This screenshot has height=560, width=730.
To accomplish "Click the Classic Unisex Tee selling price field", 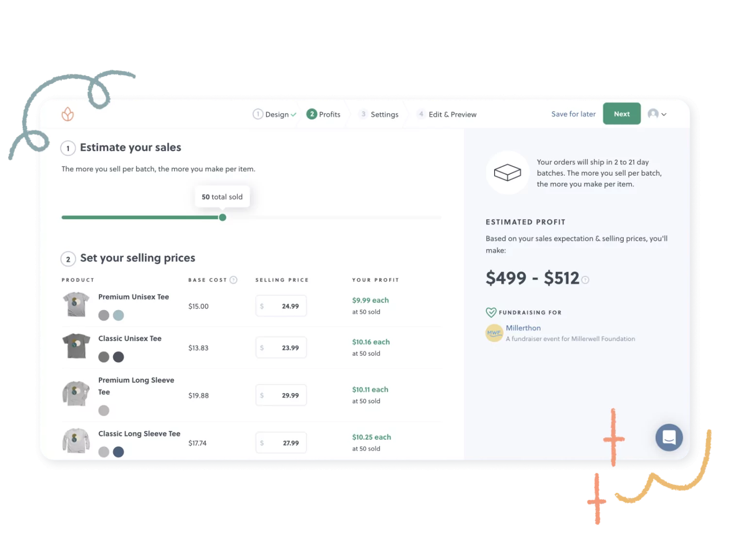I will pos(282,348).
